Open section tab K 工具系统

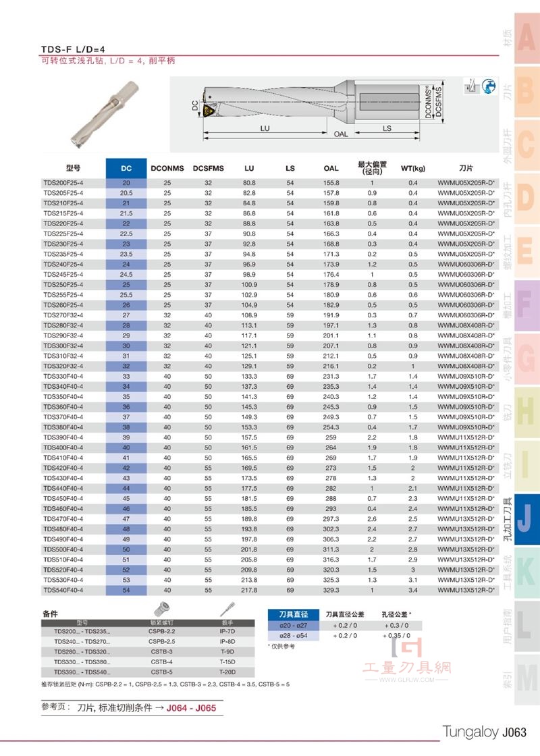coord(526,573)
